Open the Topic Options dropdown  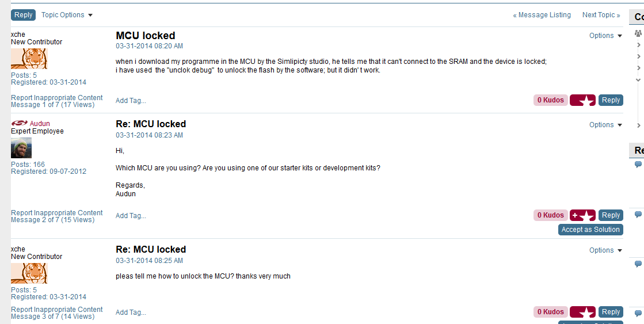click(67, 15)
